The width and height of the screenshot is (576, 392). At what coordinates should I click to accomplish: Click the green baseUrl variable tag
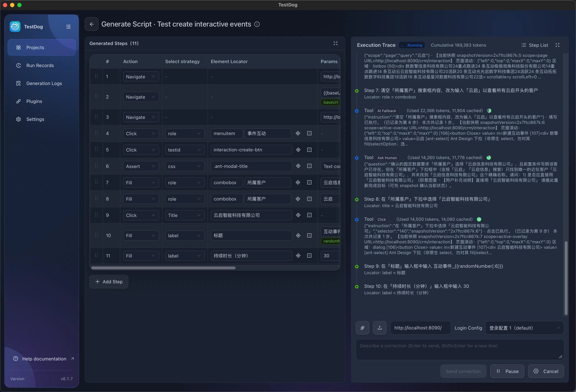[330, 102]
